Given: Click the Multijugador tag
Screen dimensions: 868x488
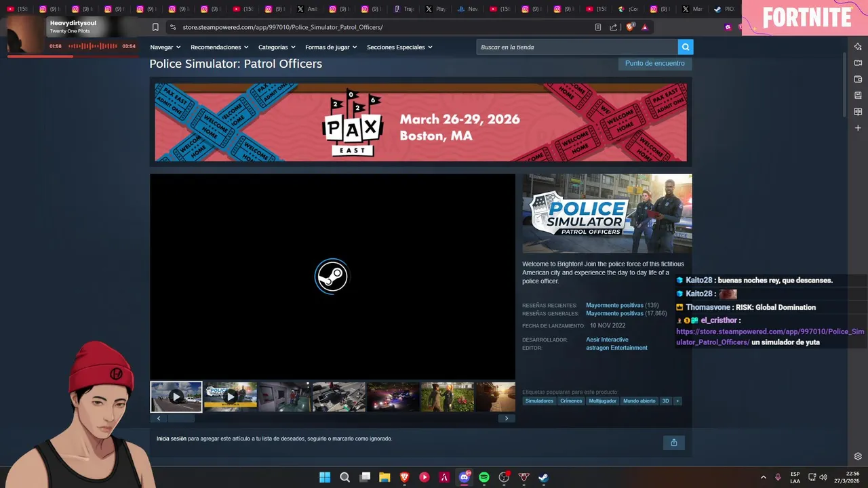Looking at the screenshot, I should (x=603, y=401).
